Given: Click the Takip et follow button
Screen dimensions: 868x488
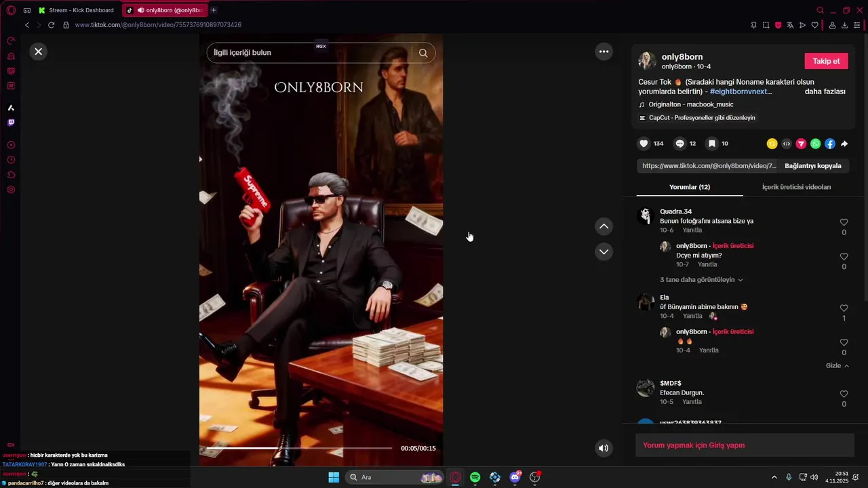Looking at the screenshot, I should [826, 61].
